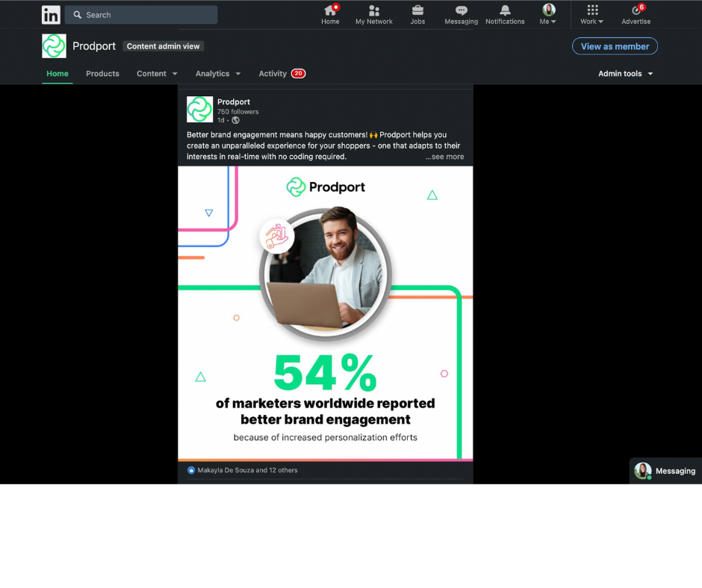
Task: Open the 54% marketers post image
Action: pos(326,313)
